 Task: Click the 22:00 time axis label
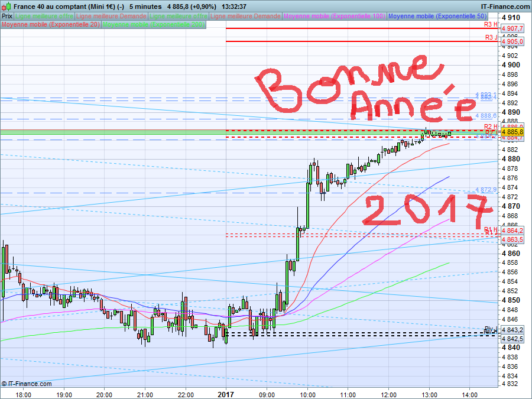coord(186,395)
